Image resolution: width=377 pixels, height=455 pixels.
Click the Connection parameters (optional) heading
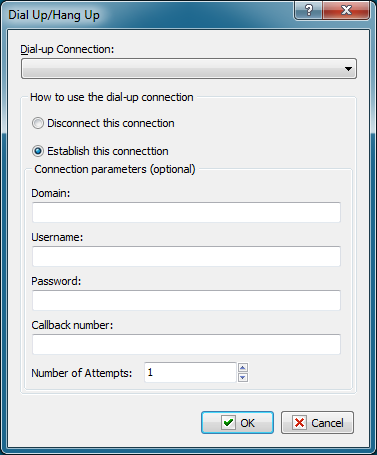[x=115, y=169]
